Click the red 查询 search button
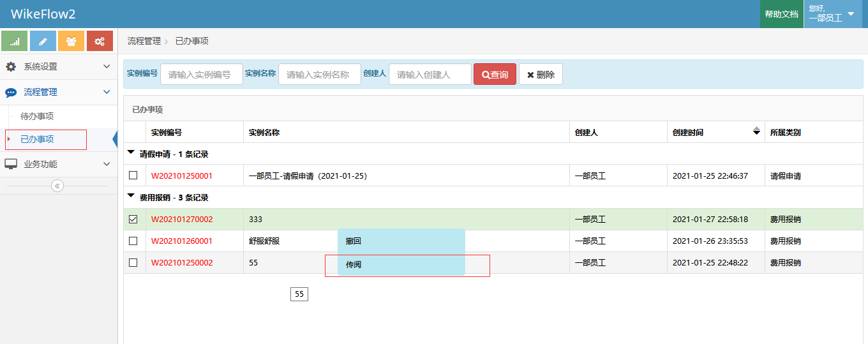The width and height of the screenshot is (868, 344). click(495, 75)
